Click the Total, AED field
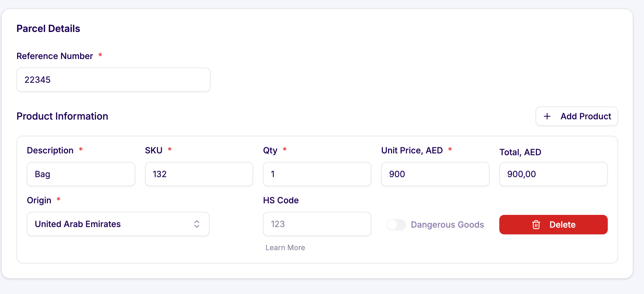 coord(554,174)
